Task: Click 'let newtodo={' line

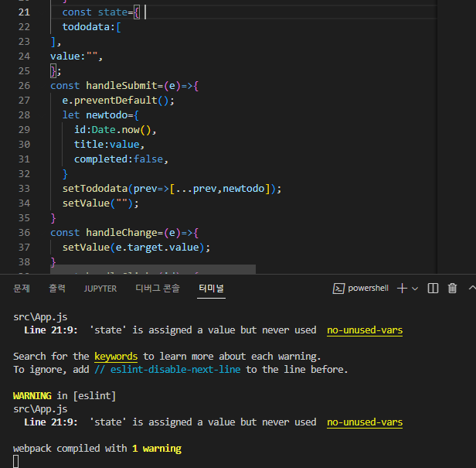Action: [x=100, y=115]
